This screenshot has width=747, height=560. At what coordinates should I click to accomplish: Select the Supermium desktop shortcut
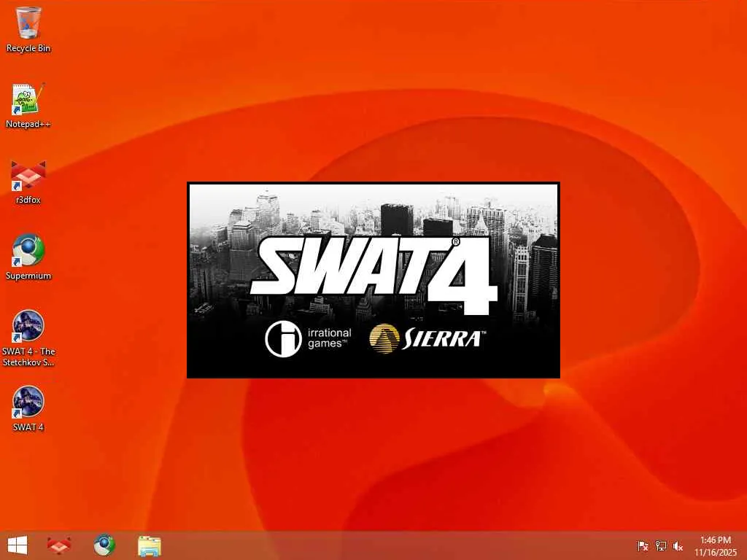(x=28, y=257)
